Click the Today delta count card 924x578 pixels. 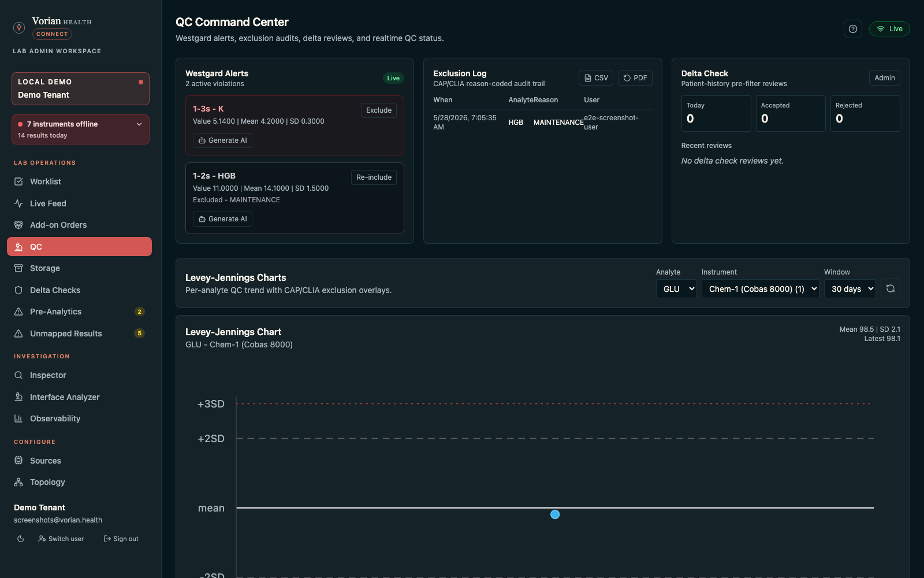pos(716,113)
